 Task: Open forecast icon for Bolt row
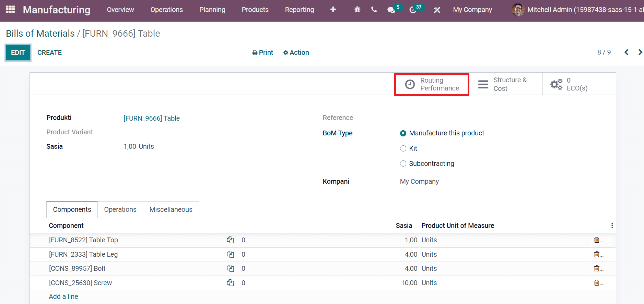[x=230, y=268]
